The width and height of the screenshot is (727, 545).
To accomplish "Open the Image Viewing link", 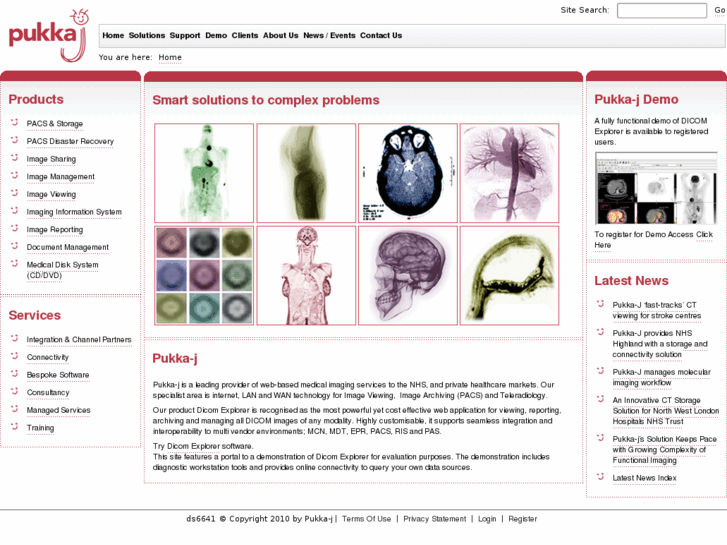I will (x=51, y=194).
